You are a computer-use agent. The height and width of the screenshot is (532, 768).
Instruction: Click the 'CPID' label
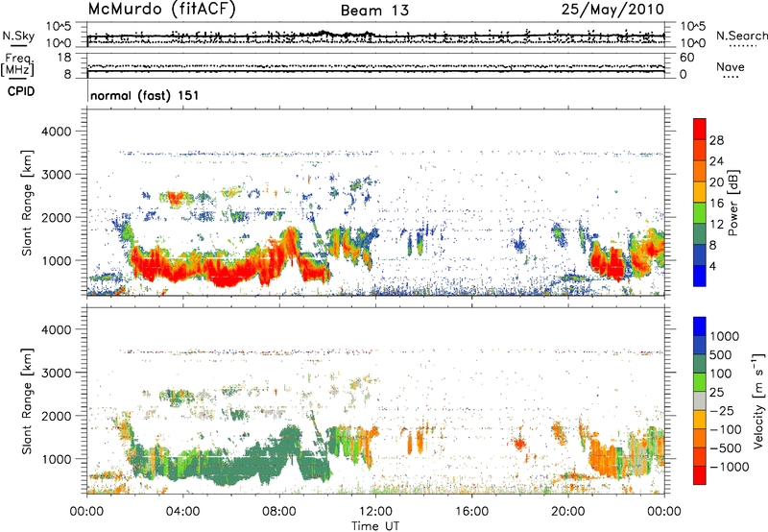pos(21,91)
